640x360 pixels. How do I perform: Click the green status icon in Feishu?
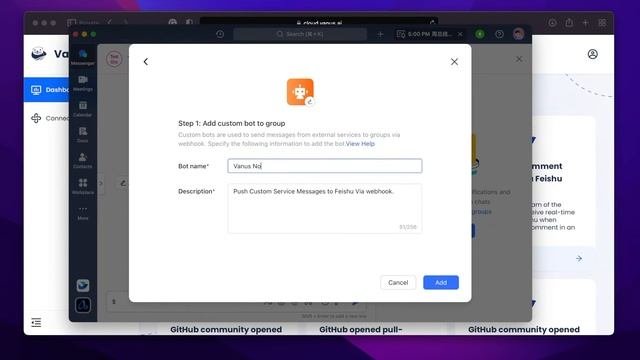pos(480,34)
